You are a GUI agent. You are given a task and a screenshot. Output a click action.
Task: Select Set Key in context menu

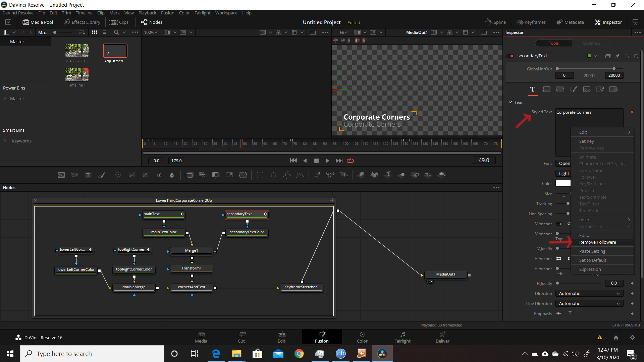tap(602, 141)
